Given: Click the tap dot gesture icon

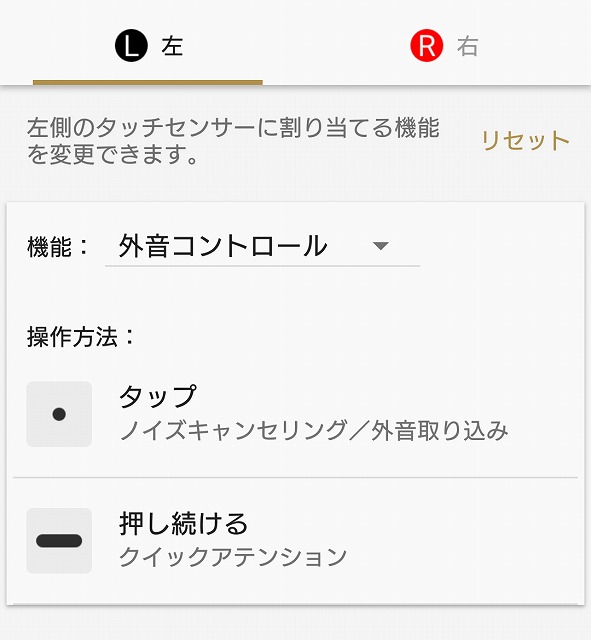Looking at the screenshot, I should pos(59,414).
